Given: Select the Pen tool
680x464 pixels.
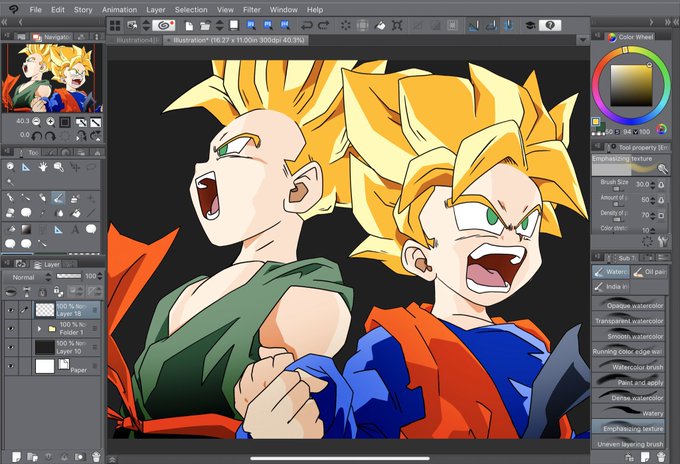Looking at the screenshot, I should (x=10, y=198).
